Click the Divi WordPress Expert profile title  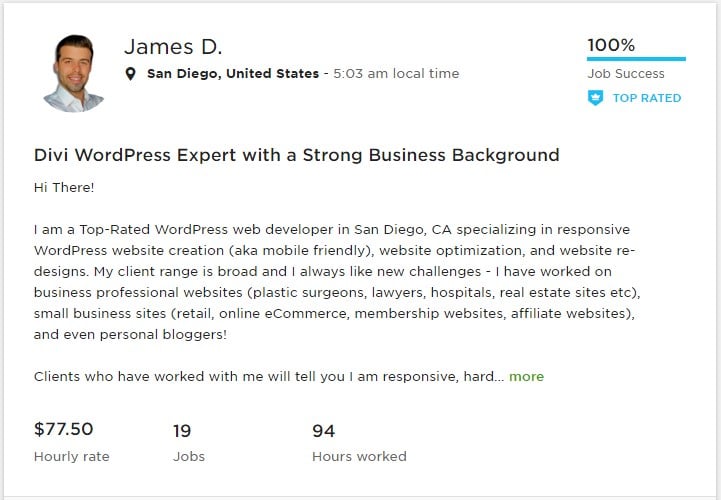point(296,155)
